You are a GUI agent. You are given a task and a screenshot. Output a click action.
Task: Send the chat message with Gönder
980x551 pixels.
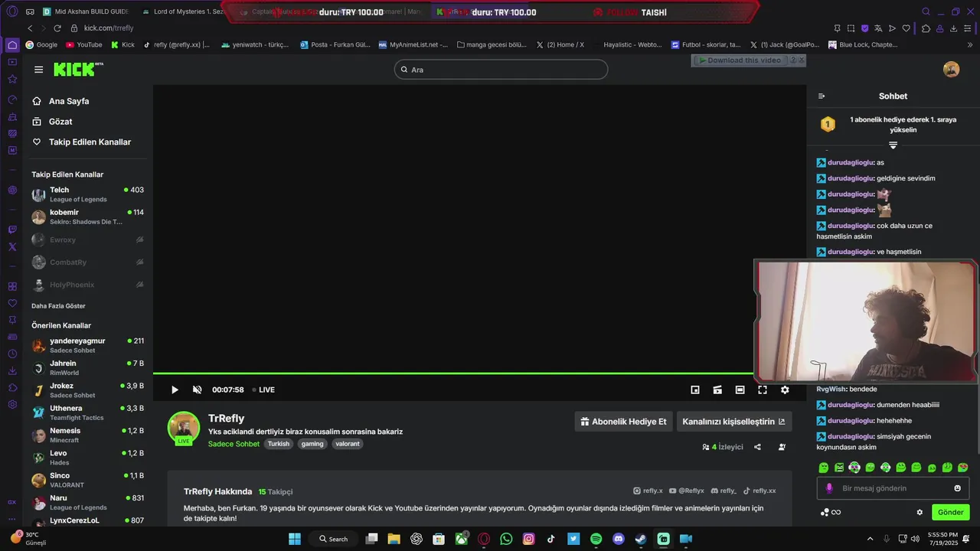click(x=951, y=513)
